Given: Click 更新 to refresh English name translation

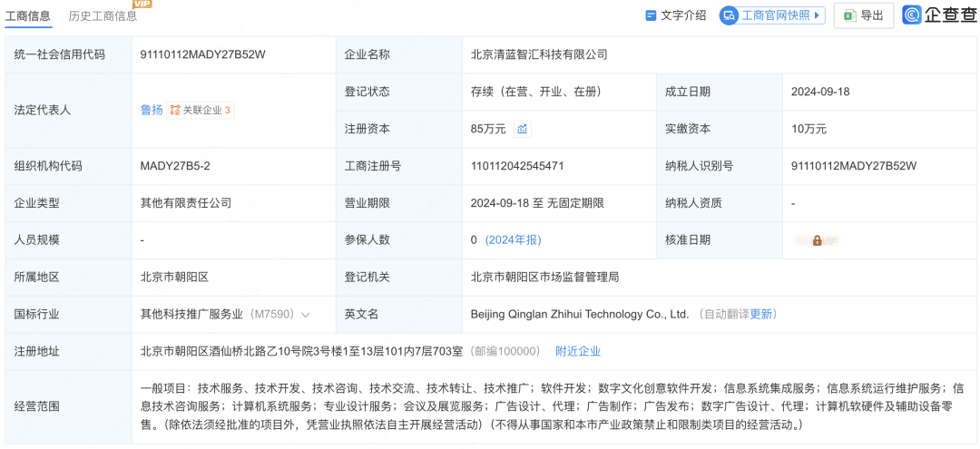Looking at the screenshot, I should pyautogui.click(x=760, y=314).
